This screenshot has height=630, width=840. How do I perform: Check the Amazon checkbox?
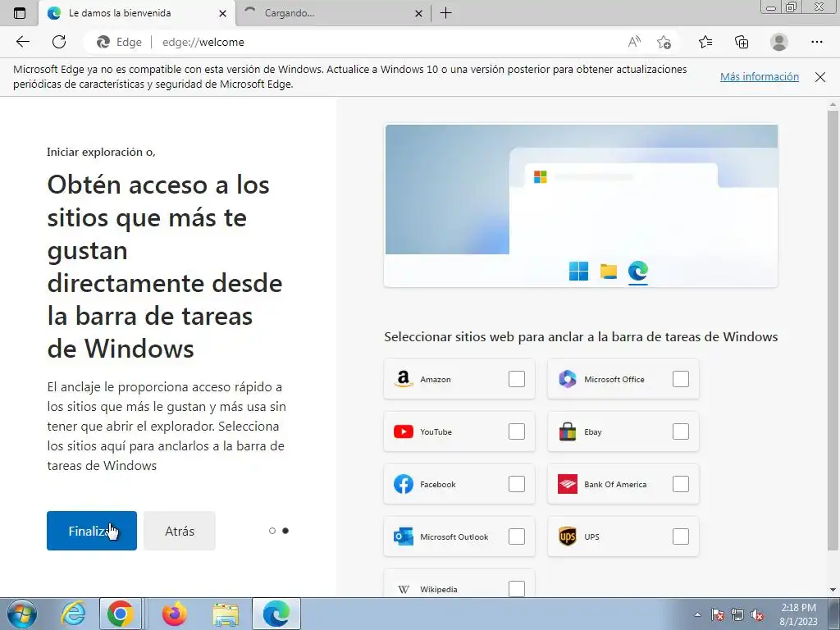[x=517, y=379]
